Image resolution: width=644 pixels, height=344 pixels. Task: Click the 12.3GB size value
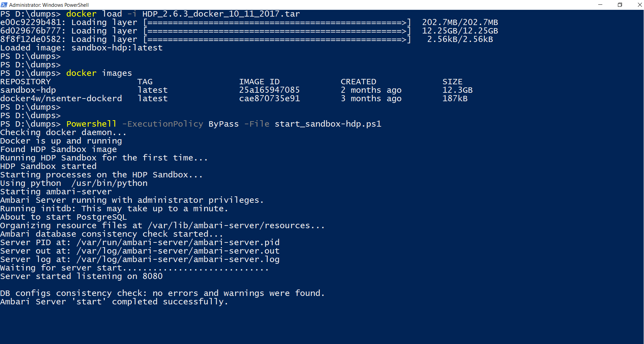click(457, 90)
